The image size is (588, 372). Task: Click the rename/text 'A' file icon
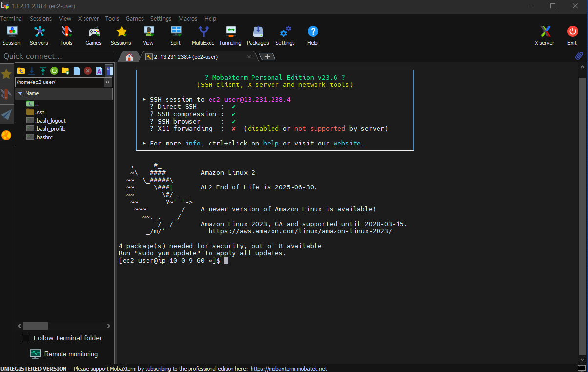99,71
